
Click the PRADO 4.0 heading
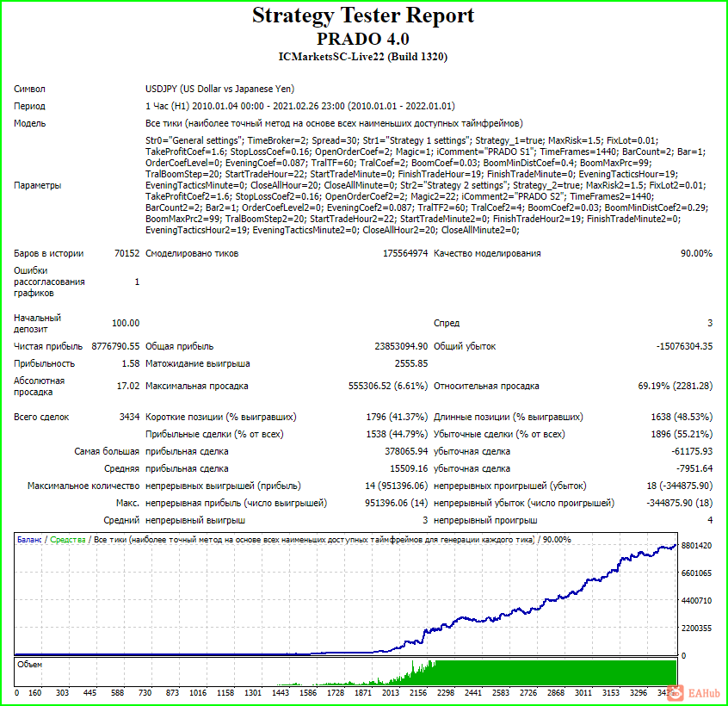point(363,39)
